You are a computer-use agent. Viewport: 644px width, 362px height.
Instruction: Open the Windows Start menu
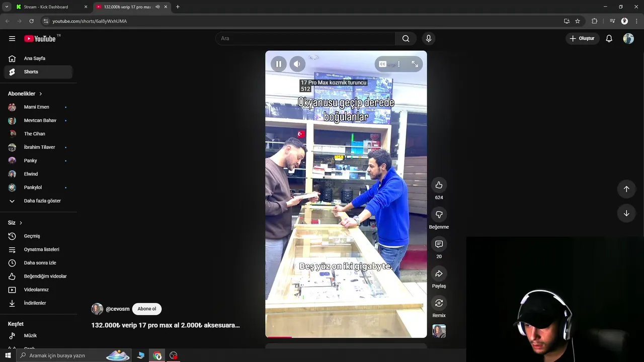[x=8, y=355]
